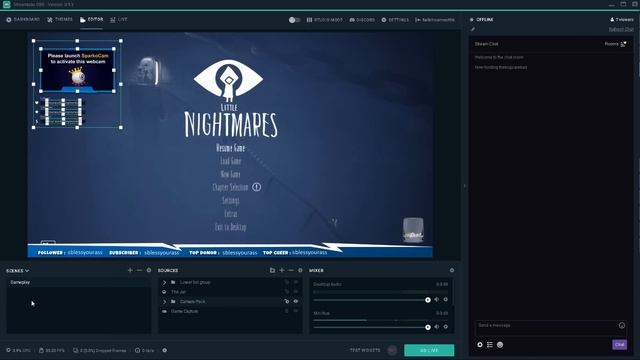The height and width of the screenshot is (360, 640).
Task: Open Mixer settings gear icon
Action: click(x=452, y=270)
